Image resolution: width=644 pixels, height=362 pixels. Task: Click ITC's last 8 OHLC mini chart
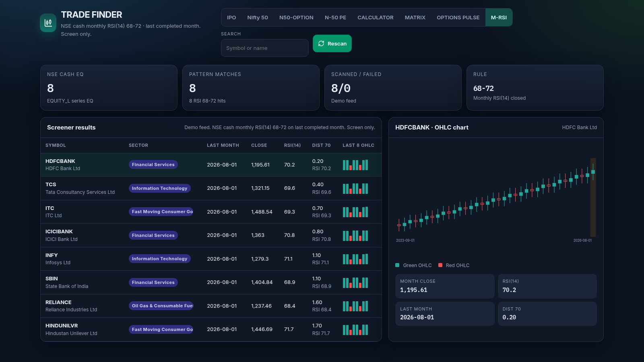[x=355, y=212]
